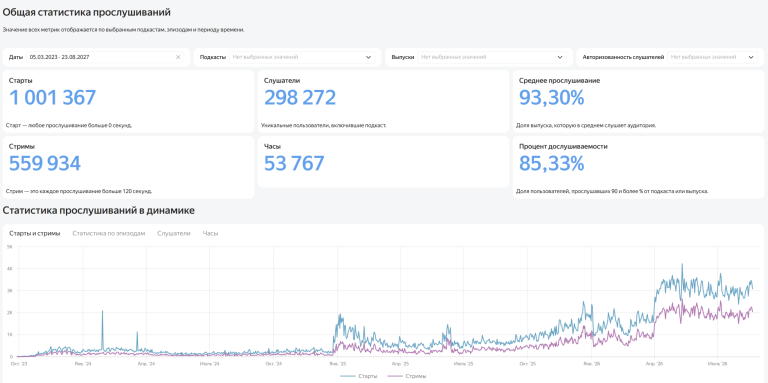Expand the Авторизованность слушателей dropdown

coord(712,57)
